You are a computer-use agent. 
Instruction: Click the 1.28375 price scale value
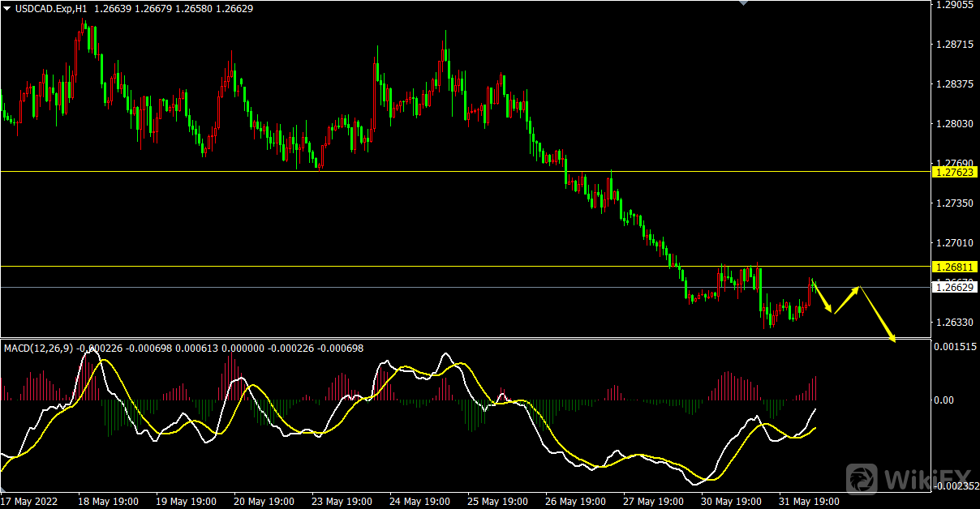[954, 83]
